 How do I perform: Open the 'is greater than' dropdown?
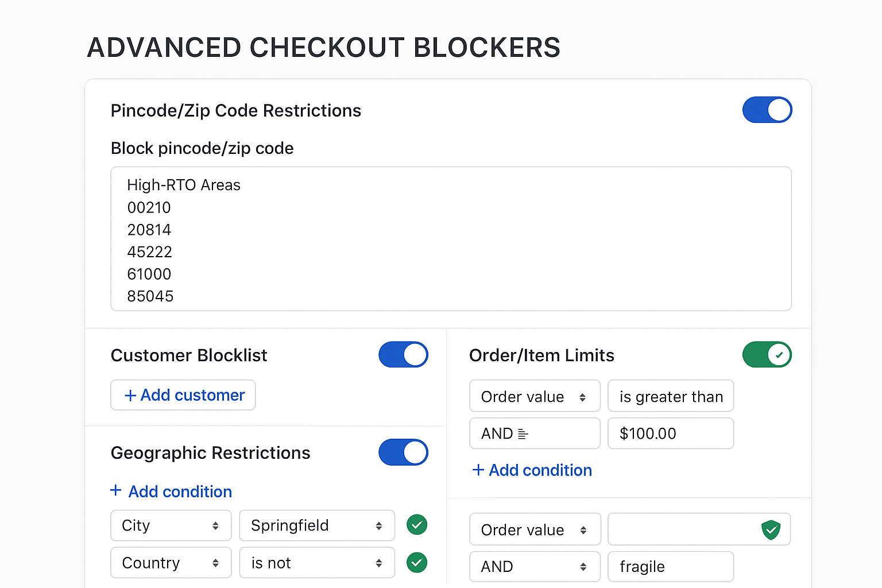coord(671,396)
